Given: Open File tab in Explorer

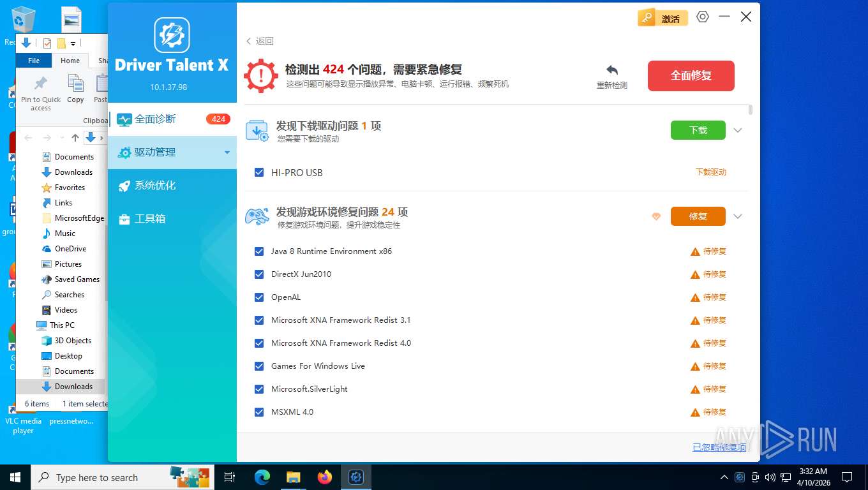Looking at the screenshot, I should [34, 61].
